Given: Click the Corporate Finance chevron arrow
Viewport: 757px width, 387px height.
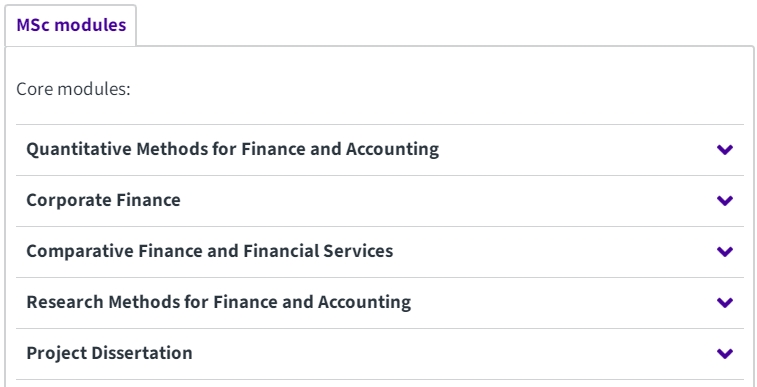Looking at the screenshot, I should click(x=725, y=200).
